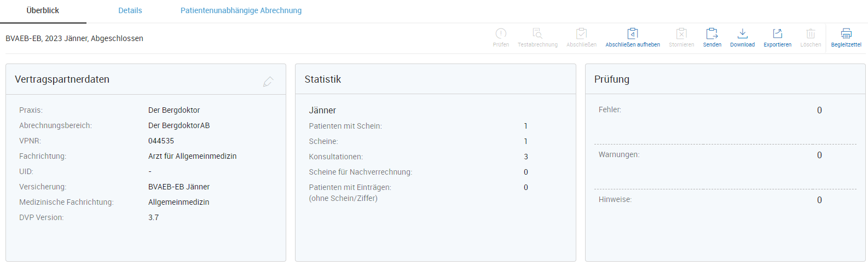Select the Überblick tab

(43, 10)
